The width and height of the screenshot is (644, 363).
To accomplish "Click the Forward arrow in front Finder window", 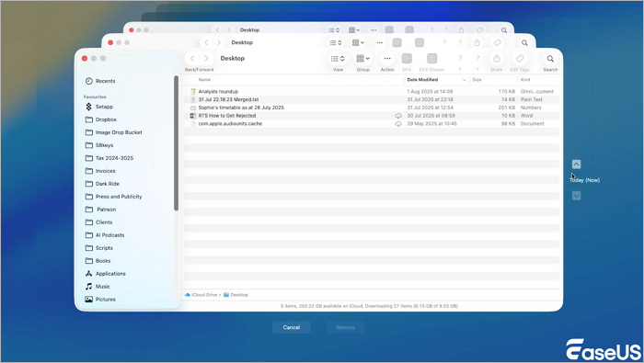I will click(x=206, y=59).
